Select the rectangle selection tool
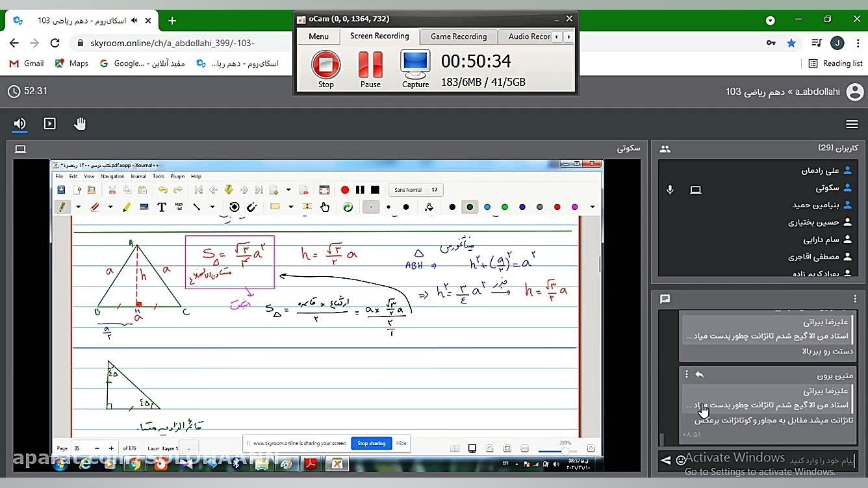 [x=275, y=207]
